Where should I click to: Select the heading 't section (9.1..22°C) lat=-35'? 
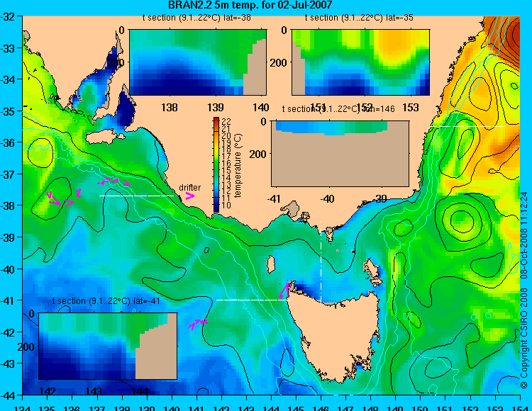[x=359, y=18]
